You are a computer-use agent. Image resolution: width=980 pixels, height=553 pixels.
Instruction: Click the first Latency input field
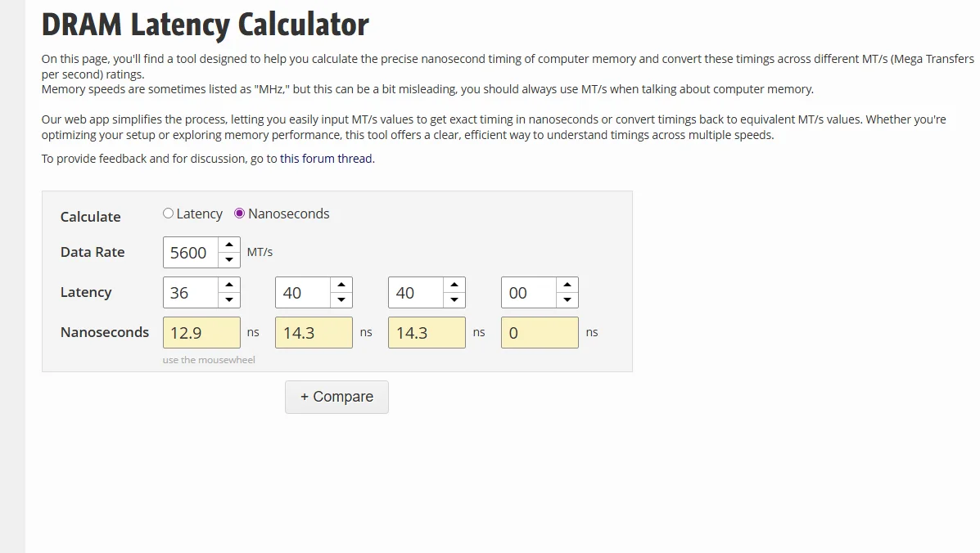coord(191,293)
